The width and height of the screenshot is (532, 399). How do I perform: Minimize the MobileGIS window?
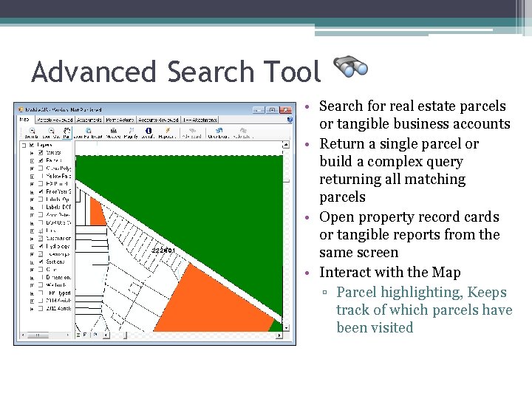(x=259, y=110)
